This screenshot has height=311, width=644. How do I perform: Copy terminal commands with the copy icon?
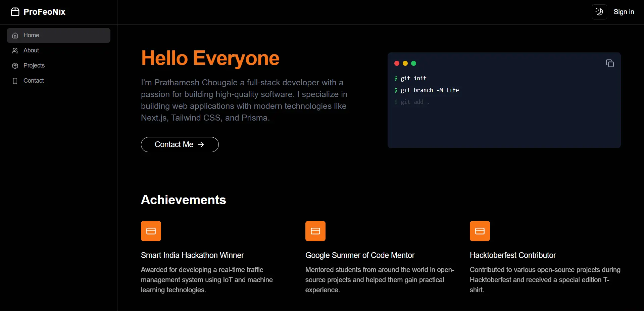click(x=609, y=63)
